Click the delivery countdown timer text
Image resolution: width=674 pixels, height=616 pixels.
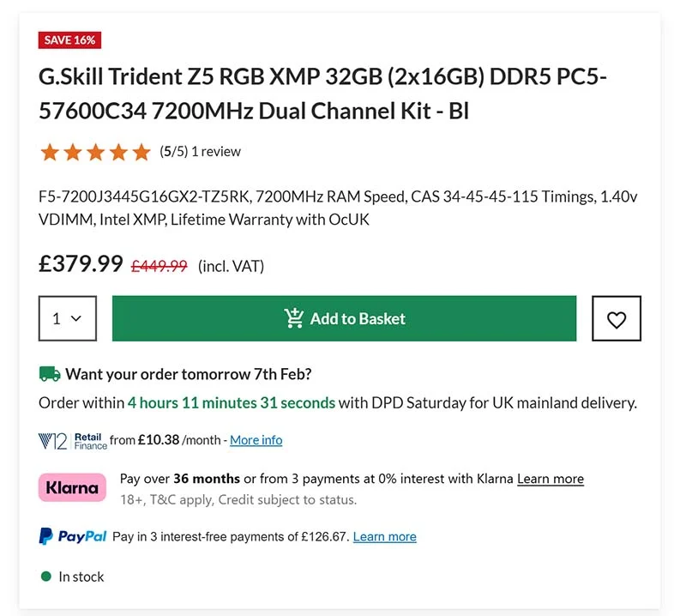click(231, 402)
